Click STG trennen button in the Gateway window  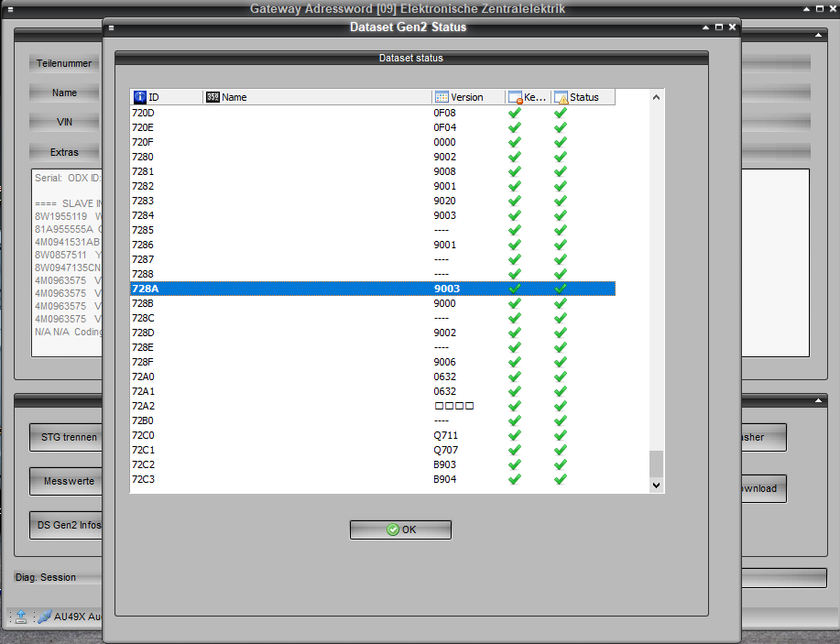tap(66, 437)
